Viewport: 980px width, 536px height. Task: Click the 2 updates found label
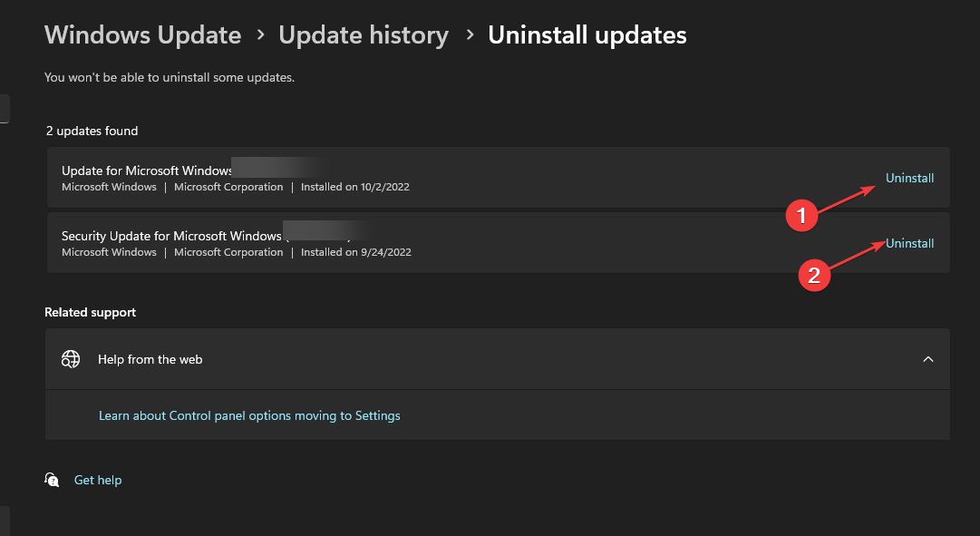[92, 131]
